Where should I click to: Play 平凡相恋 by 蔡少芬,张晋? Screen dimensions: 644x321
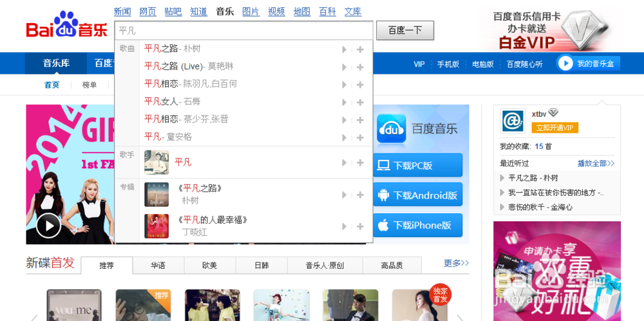pyautogui.click(x=344, y=120)
